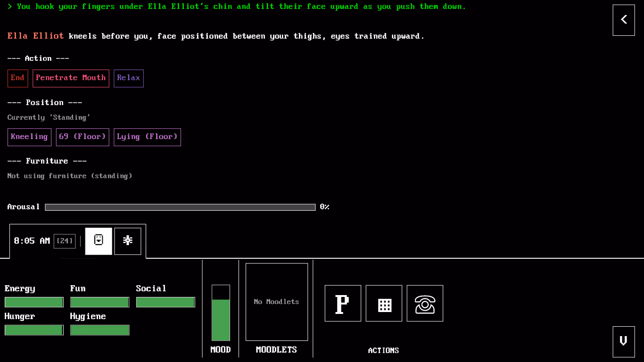The width and height of the screenshot is (644, 362).
Task: Choose the Relax action button
Action: tap(128, 78)
